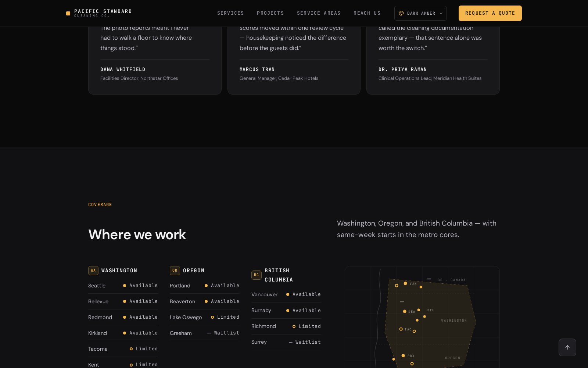Click Kirkland in Washington list
The width and height of the screenshot is (588, 368).
(123, 333)
